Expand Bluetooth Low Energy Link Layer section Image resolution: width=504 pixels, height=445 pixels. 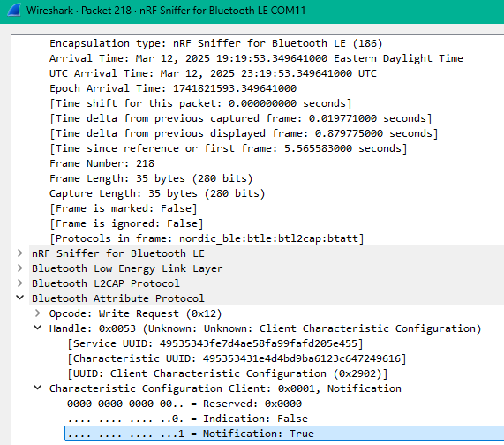pos(20,268)
